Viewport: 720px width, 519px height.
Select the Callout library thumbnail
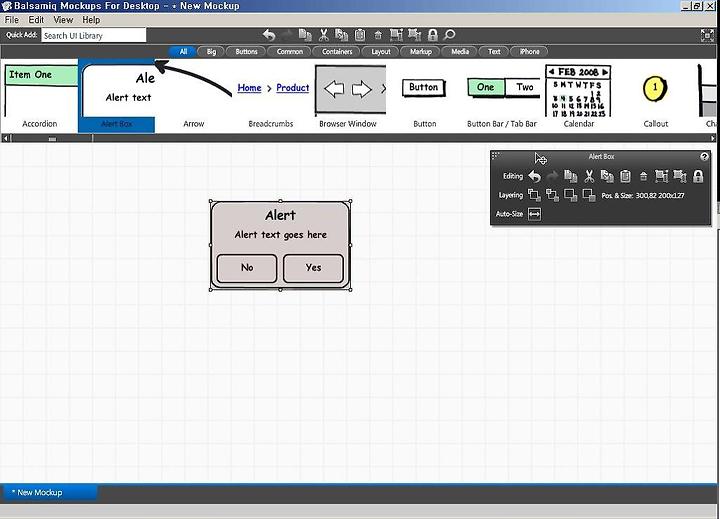[x=656, y=96]
